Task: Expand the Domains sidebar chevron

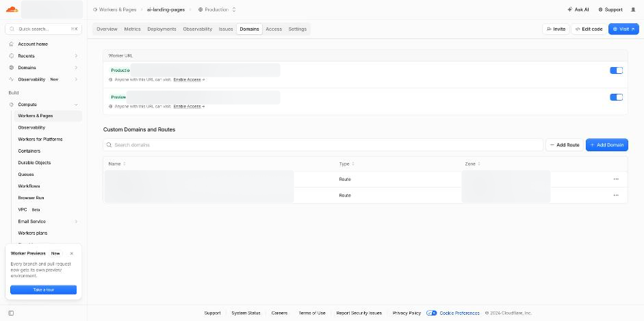Action: point(76,68)
